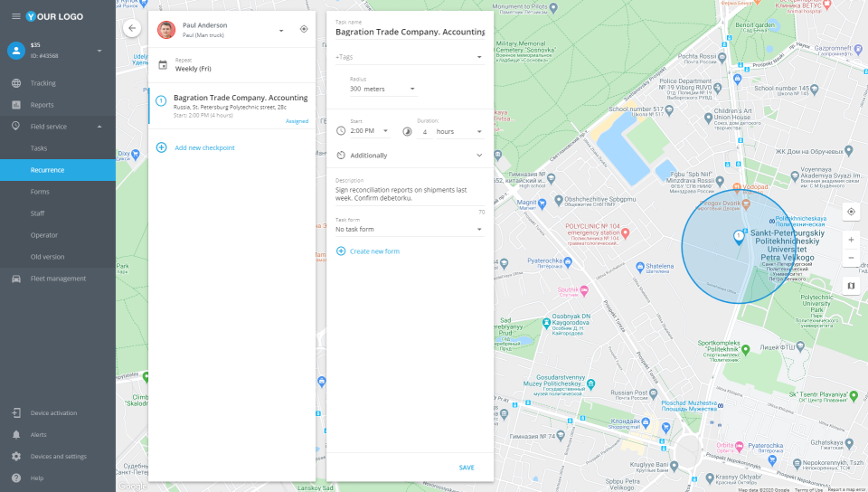Click the Field service clock-pin icon
This screenshot has width=868, height=492.
pyautogui.click(x=16, y=127)
